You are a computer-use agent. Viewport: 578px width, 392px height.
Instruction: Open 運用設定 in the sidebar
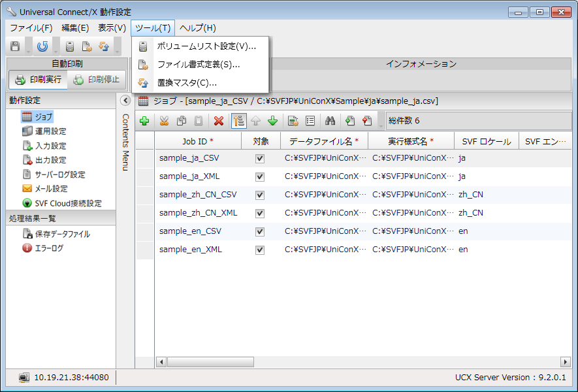click(44, 131)
